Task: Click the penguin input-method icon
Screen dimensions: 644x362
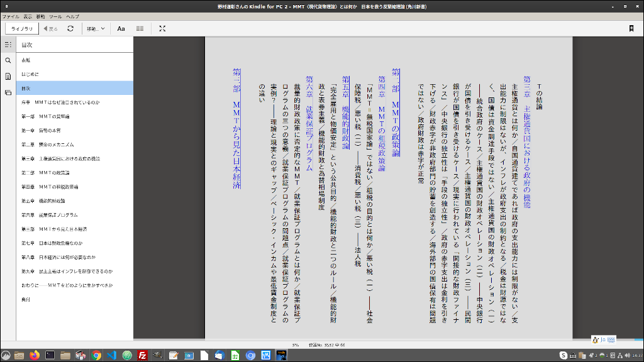Action: (596, 340)
